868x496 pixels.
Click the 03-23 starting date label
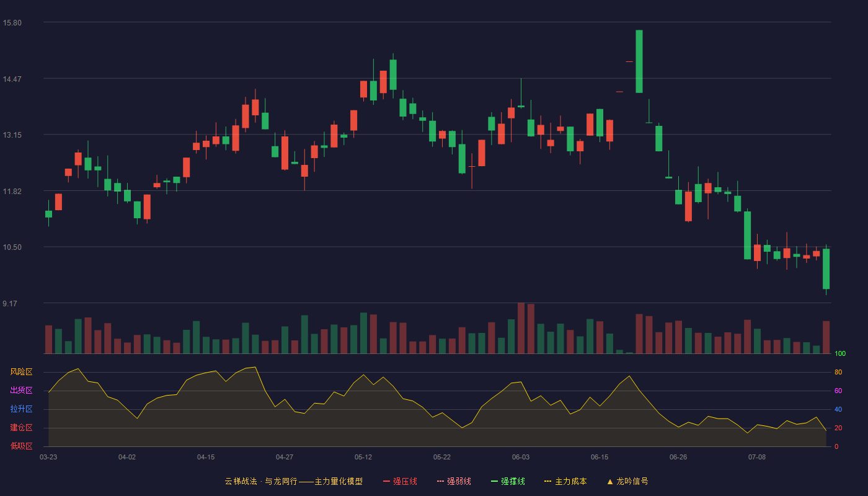pyautogui.click(x=48, y=457)
